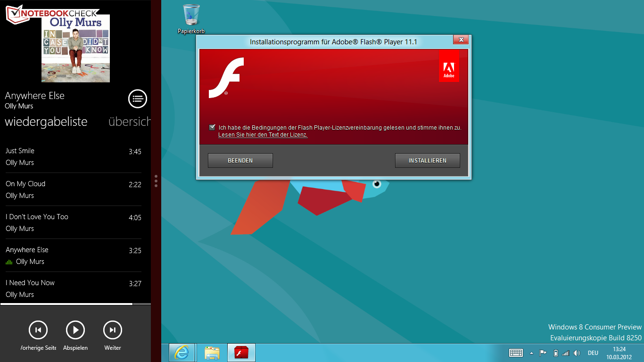This screenshot has height=362, width=644.
Task: Click the artist name under the now-playing heading
Action: [x=19, y=106]
